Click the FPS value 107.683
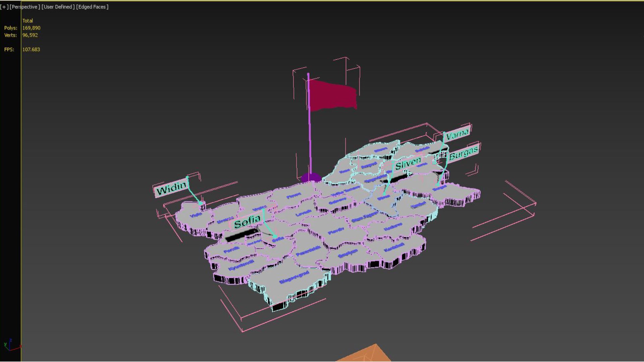 click(x=31, y=50)
